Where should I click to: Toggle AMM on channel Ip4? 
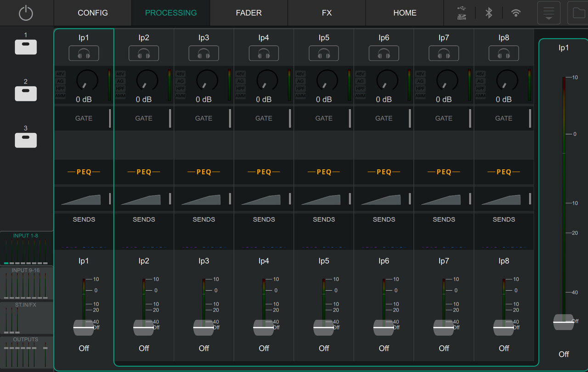coord(240,96)
